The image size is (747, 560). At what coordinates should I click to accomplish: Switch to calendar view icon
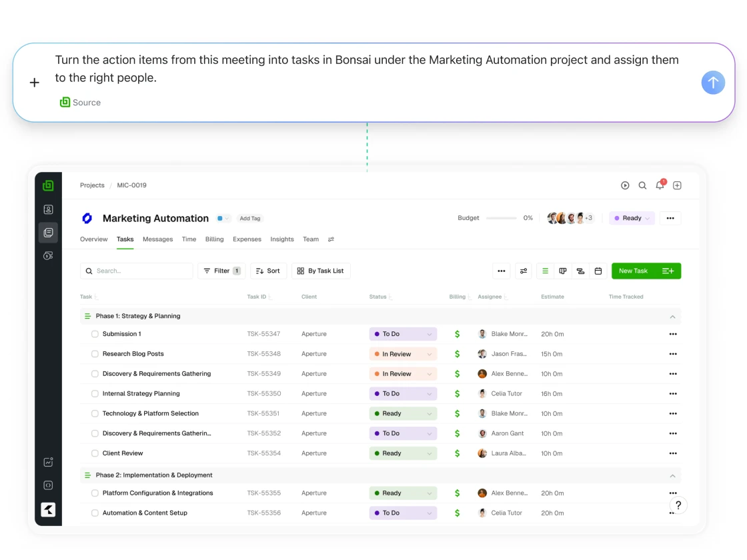click(598, 271)
